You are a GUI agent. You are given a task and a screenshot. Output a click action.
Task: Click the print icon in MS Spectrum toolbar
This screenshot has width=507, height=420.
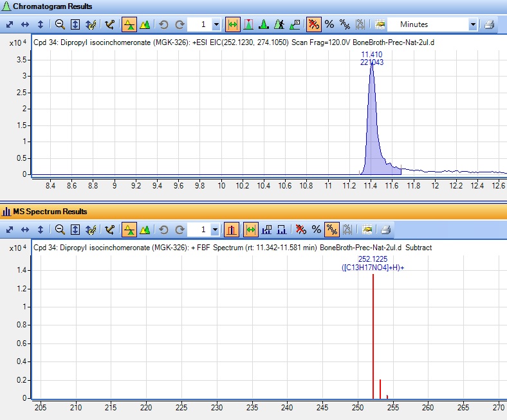click(x=385, y=229)
